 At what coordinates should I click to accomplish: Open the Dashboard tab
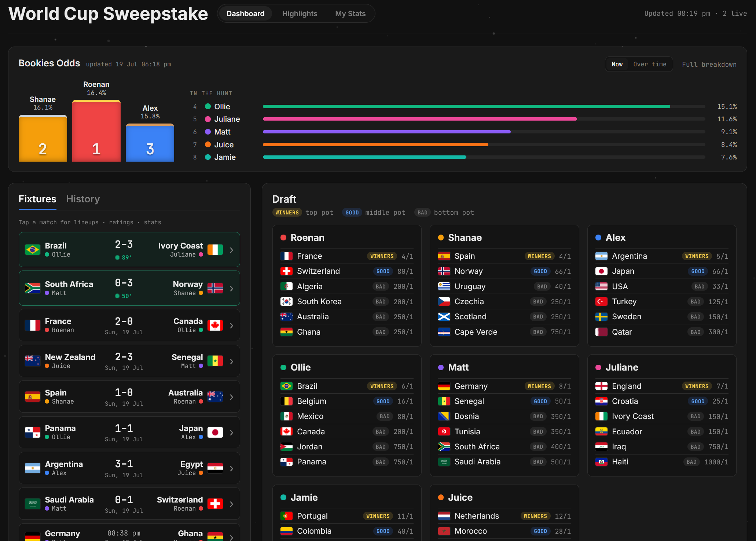point(245,14)
